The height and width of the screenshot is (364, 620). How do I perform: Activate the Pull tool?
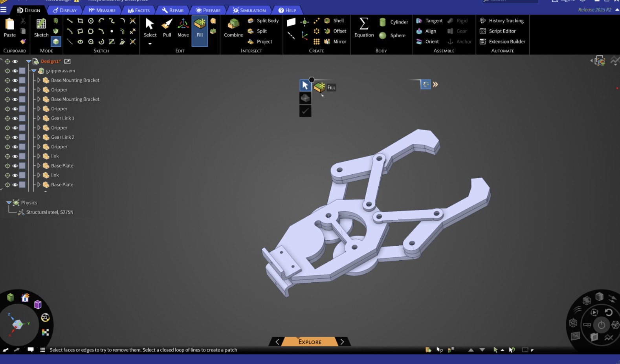pos(167,27)
